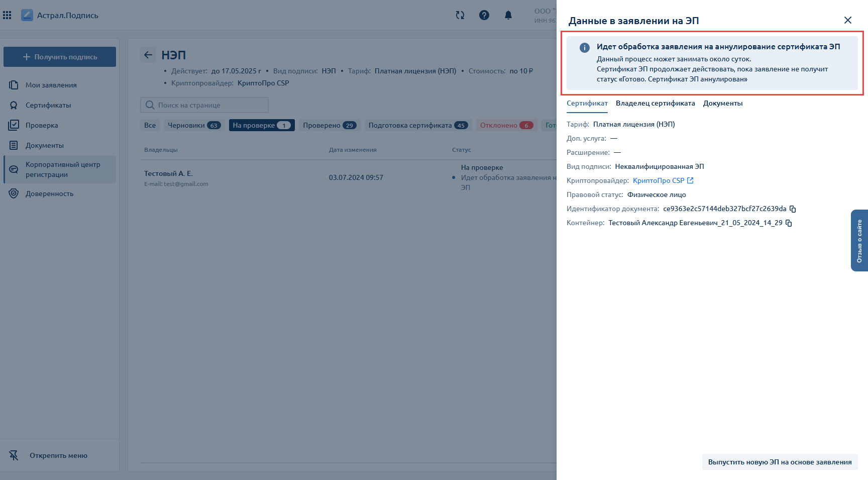
Task: Click the Получить подпись button
Action: tap(60, 57)
